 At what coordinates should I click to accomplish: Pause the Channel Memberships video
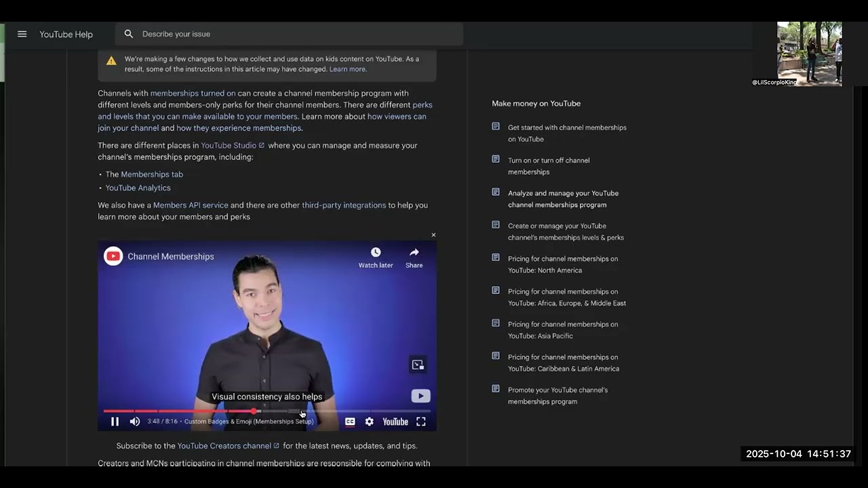pos(115,422)
